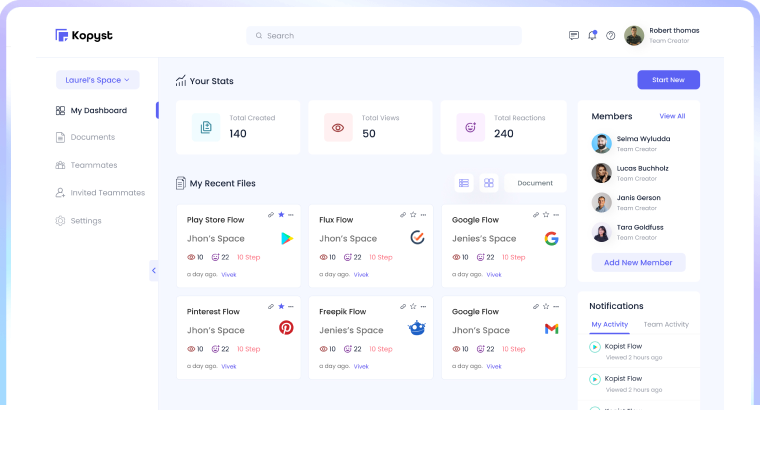The image size is (760, 455).
Task: Copy link icon on Play Store Flow card
Action: (271, 215)
